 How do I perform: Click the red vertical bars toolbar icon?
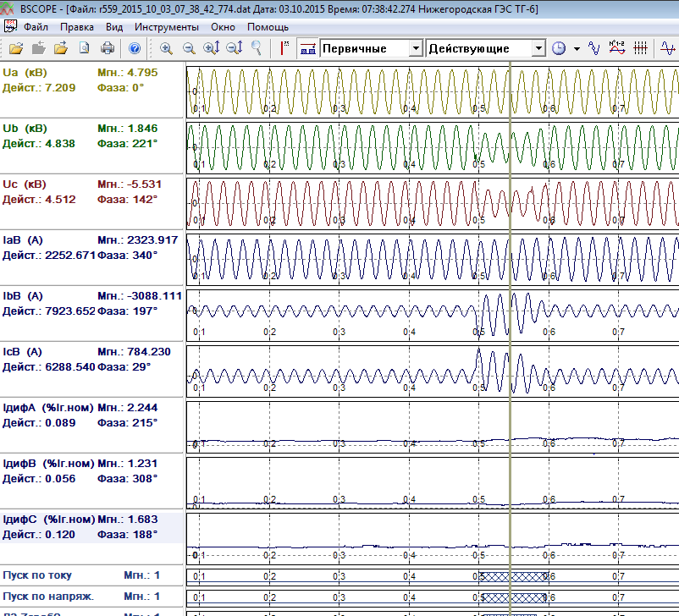(x=642, y=48)
